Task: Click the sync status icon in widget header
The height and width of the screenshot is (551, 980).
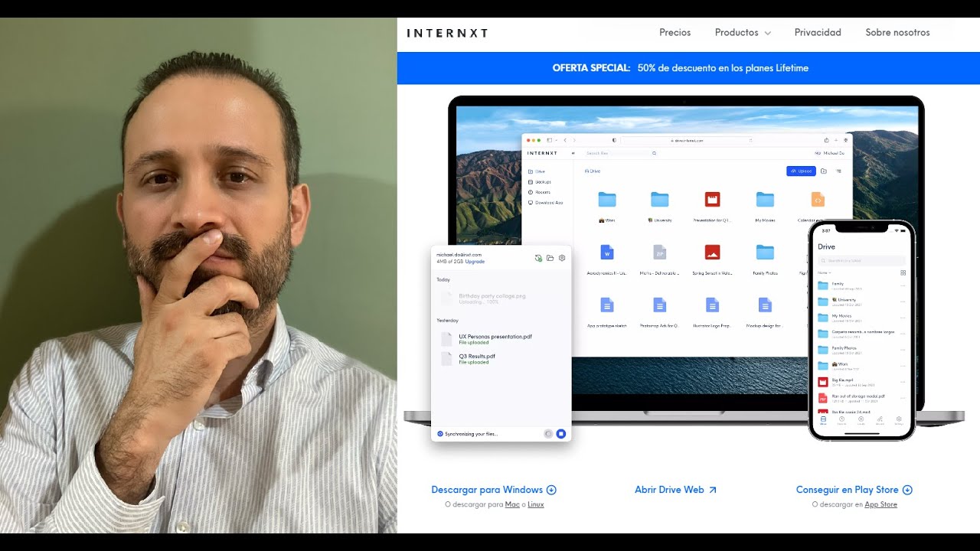Action: coord(538,258)
